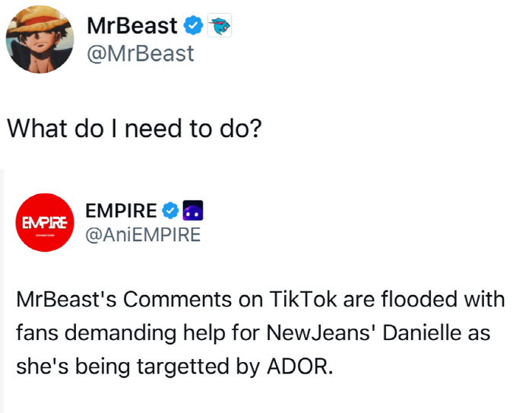
Task: Click MrBeast's straw-hat profile avatar
Action: [x=40, y=42]
